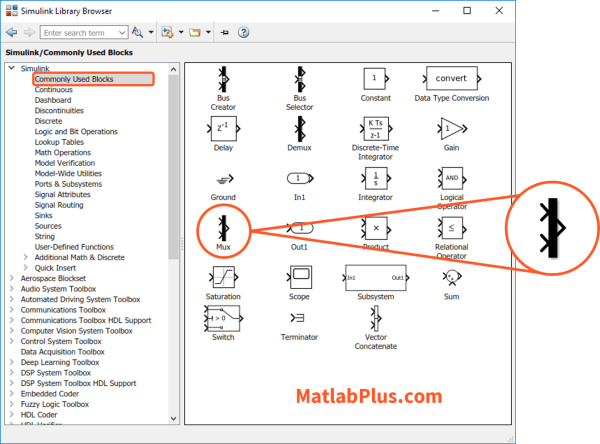This screenshot has height=444, width=600.
Task: Open the Sinks library category
Action: 46,215
